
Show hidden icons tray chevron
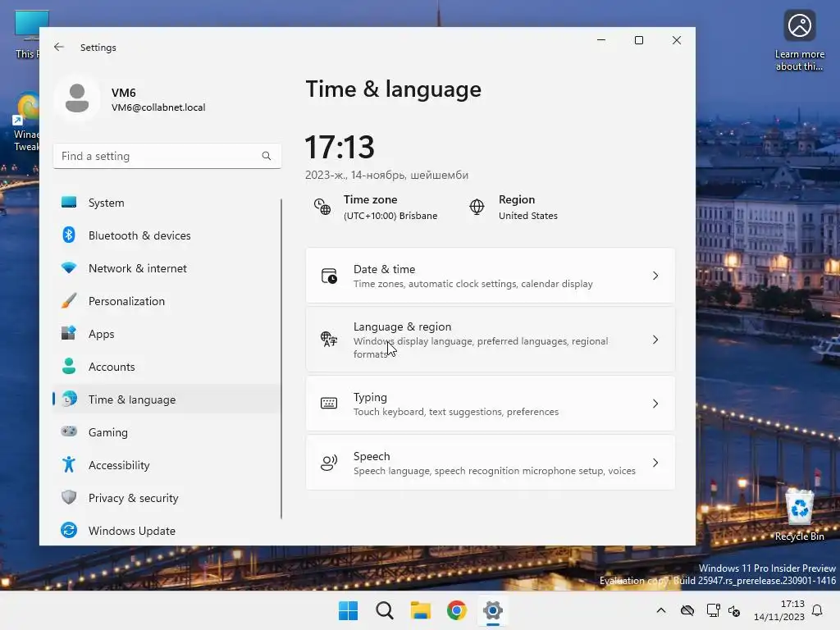coord(661,610)
